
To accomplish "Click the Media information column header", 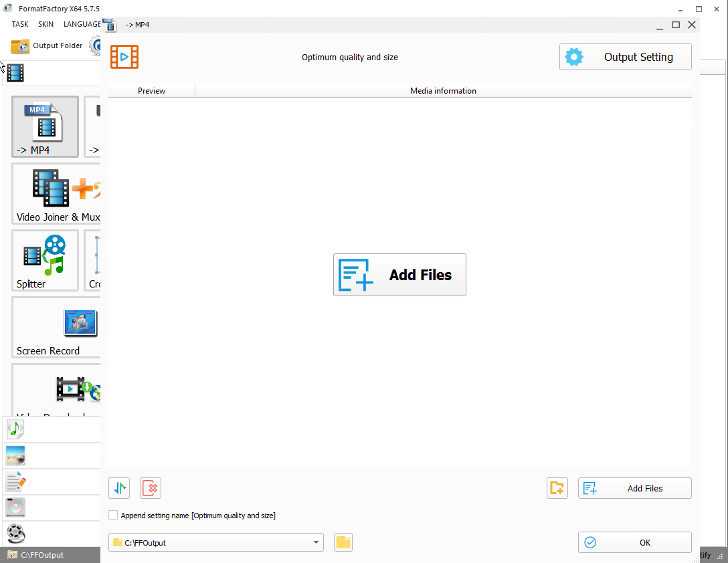I will click(x=443, y=90).
